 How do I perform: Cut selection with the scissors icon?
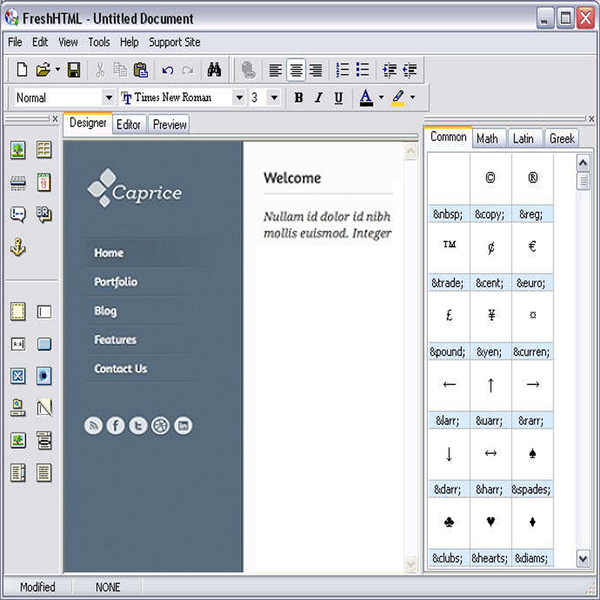pos(100,70)
